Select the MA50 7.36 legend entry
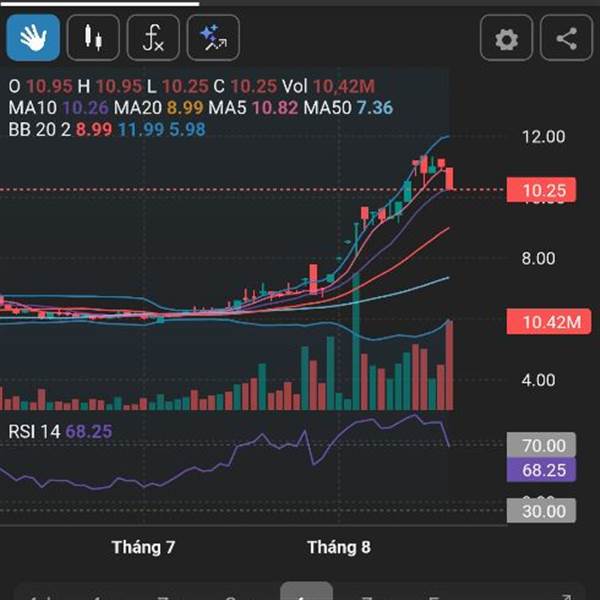600x600 pixels. pos(348,108)
